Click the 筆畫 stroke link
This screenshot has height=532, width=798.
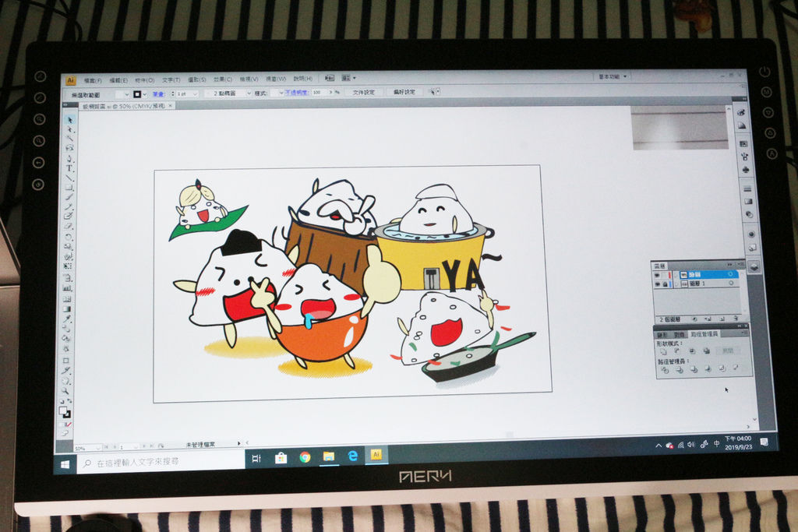tap(158, 94)
